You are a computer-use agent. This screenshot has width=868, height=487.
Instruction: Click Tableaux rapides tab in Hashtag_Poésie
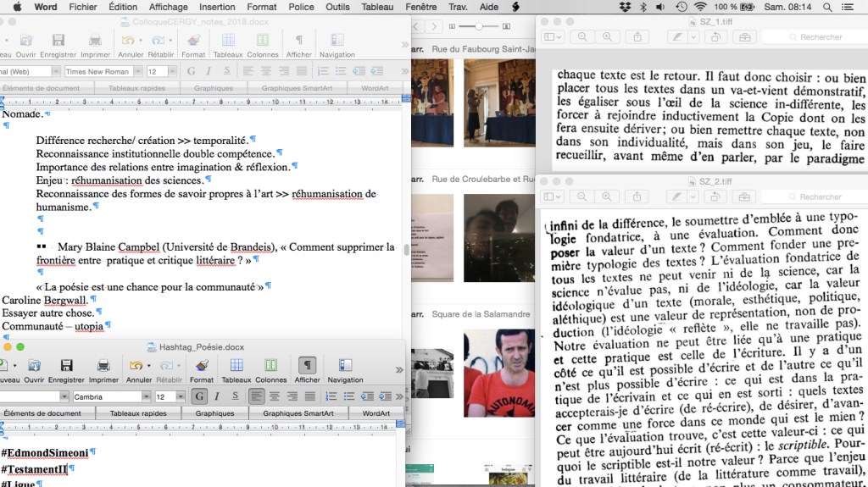click(x=136, y=413)
